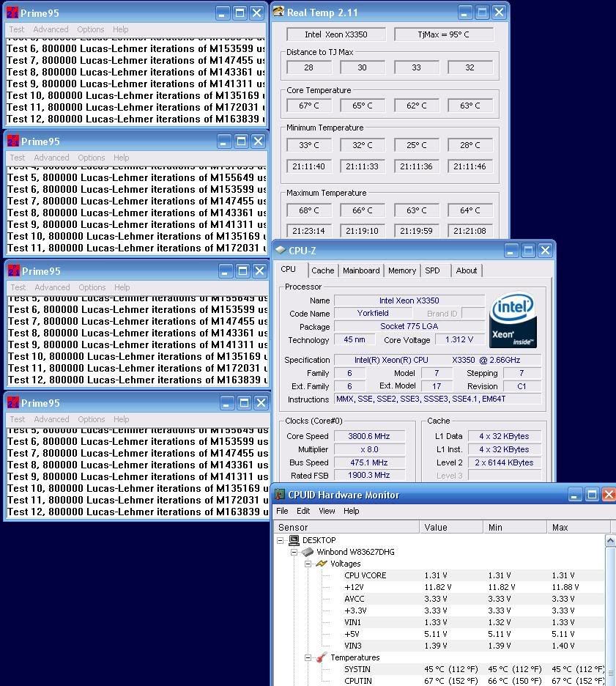The height and width of the screenshot is (686, 616).
Task: Open Help menu in Hardware Monitor
Action: point(351,511)
